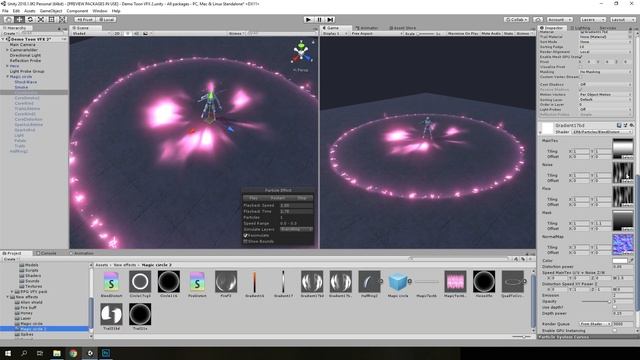Open the Component menu

77,11
